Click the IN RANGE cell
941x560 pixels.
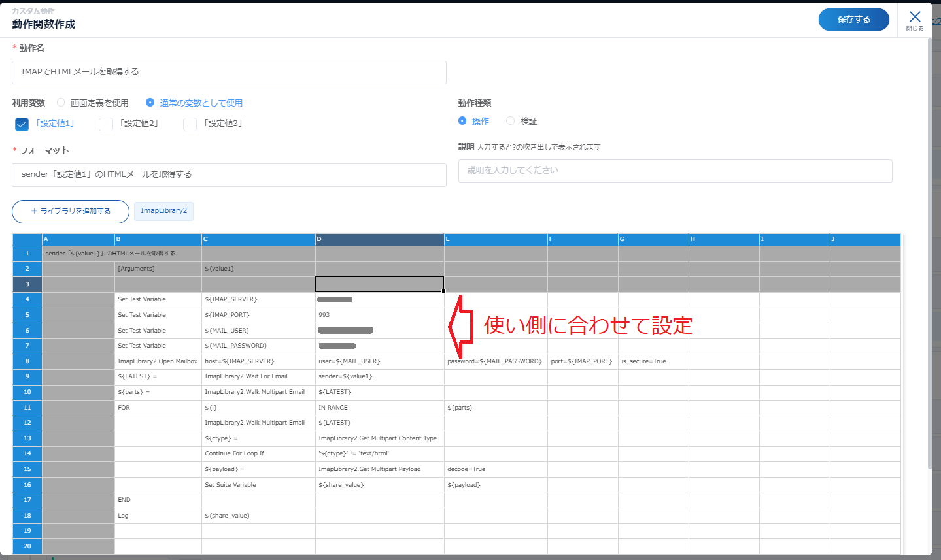coord(379,408)
